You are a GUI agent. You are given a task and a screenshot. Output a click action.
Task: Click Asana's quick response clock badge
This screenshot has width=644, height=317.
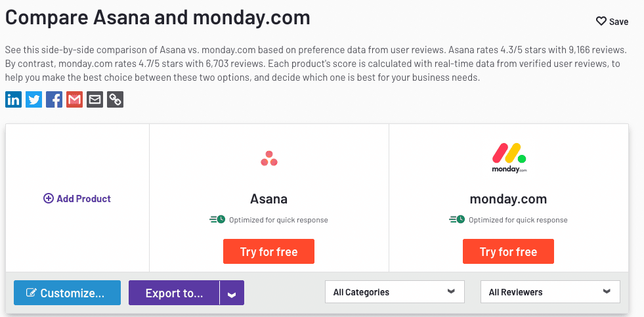pos(217,220)
